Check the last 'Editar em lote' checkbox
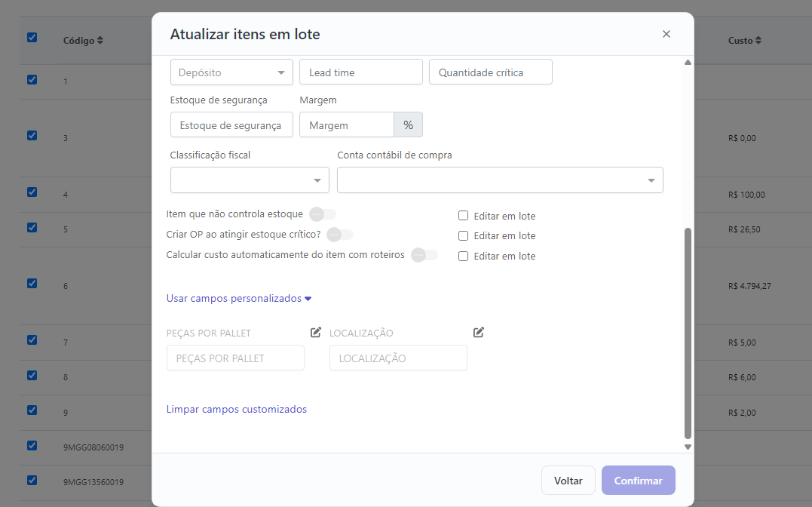The width and height of the screenshot is (812, 507). coord(464,256)
